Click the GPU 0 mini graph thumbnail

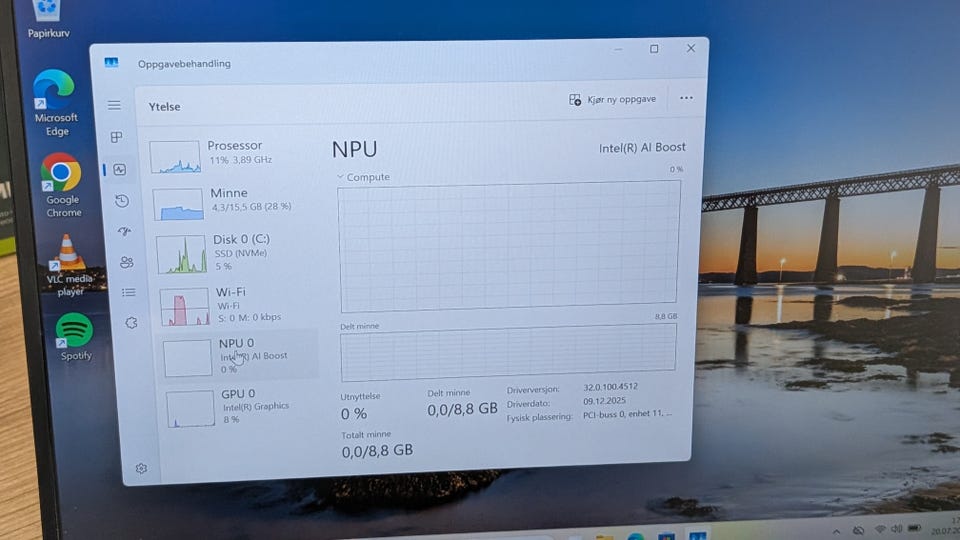pyautogui.click(x=190, y=408)
